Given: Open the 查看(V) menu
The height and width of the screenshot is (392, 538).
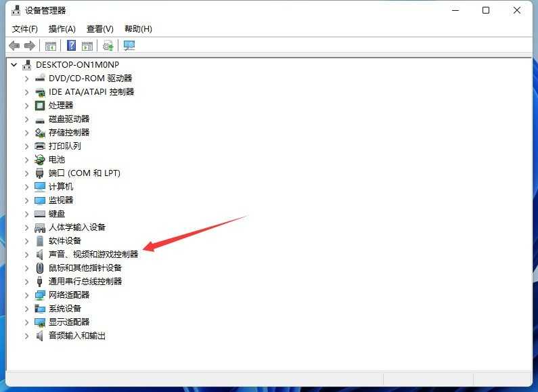Looking at the screenshot, I should (x=100, y=29).
